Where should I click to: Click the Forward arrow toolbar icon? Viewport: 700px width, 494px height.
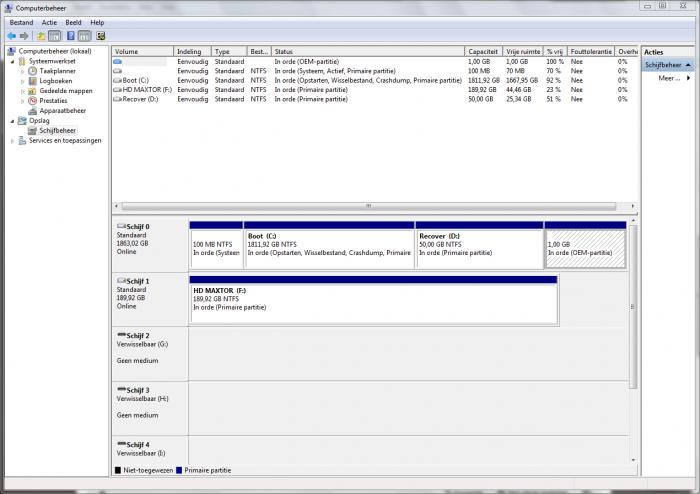[26, 35]
